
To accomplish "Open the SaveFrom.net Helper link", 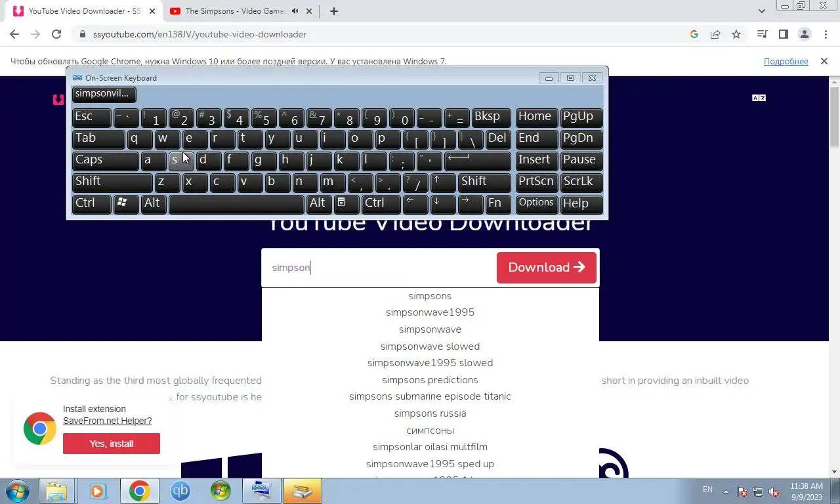I will (x=107, y=421).
